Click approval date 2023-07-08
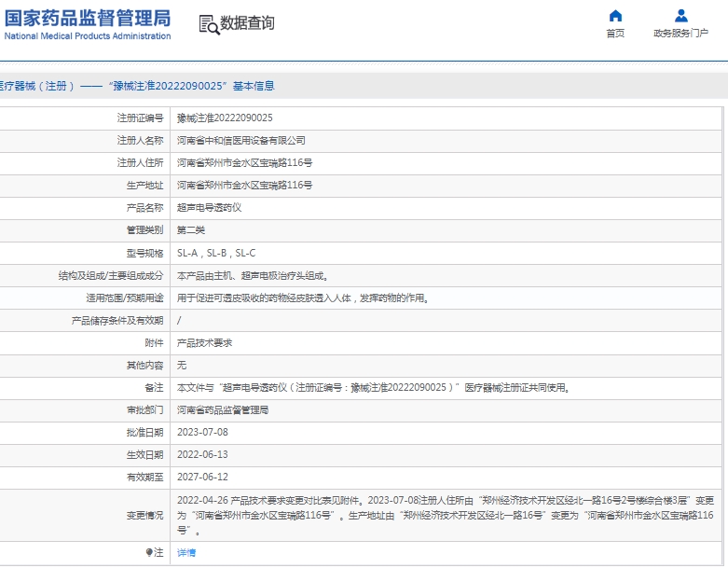Image resolution: width=728 pixels, height=568 pixels. pos(202,433)
